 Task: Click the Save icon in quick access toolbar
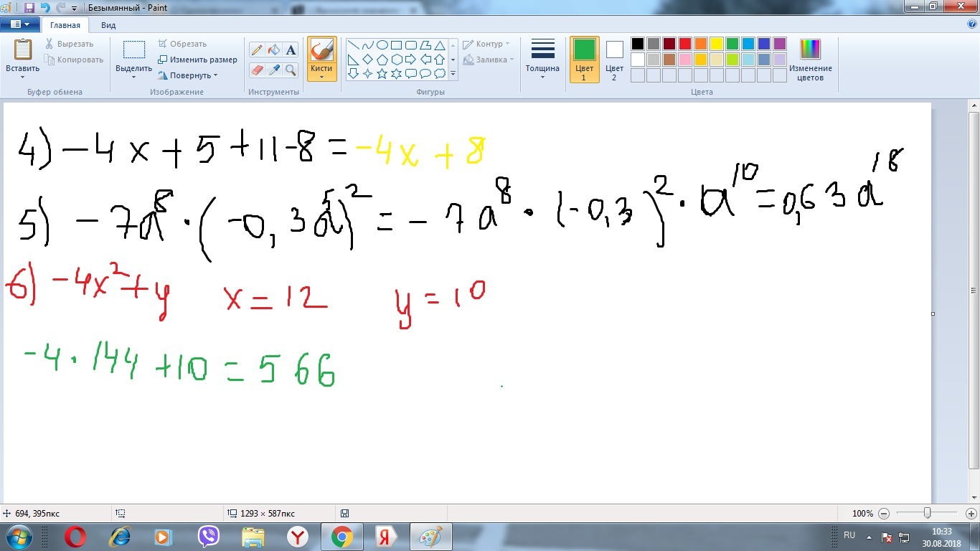pyautogui.click(x=29, y=8)
